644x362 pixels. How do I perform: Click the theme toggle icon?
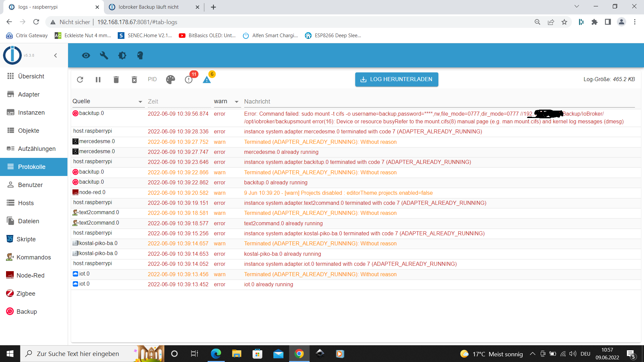coord(122,56)
